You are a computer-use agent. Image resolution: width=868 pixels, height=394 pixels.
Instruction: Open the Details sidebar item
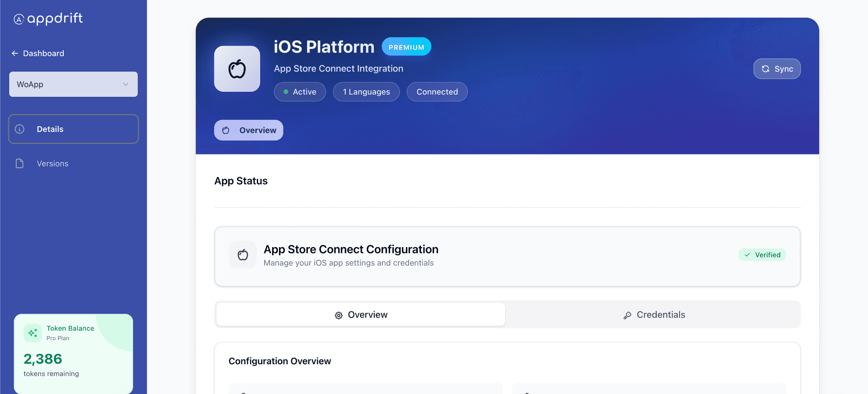pos(73,129)
